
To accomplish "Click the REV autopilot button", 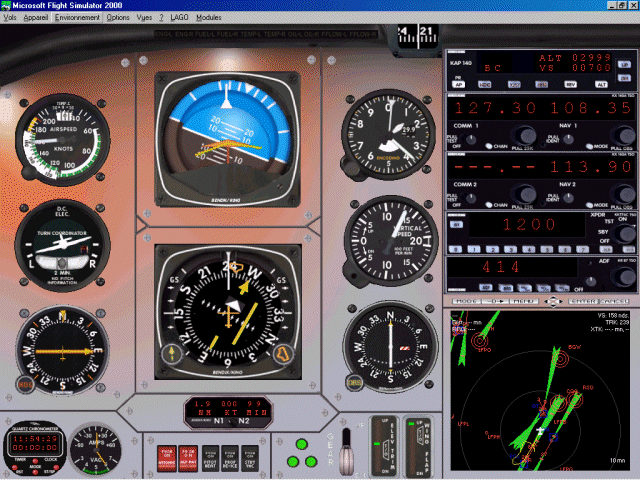I will point(570,86).
